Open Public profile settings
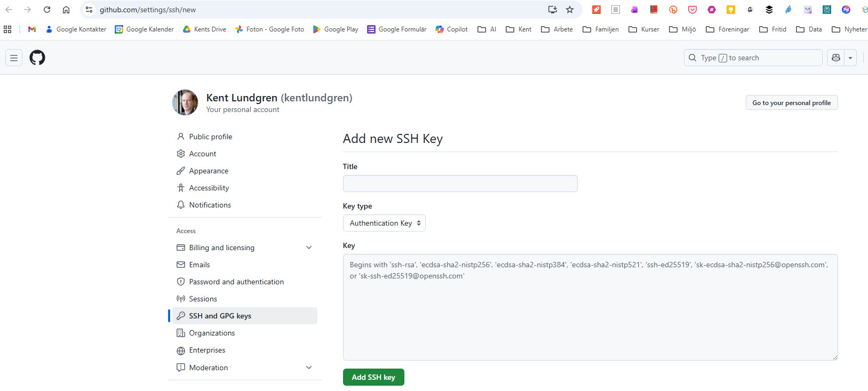This screenshot has height=391, width=868. (x=245, y=137)
